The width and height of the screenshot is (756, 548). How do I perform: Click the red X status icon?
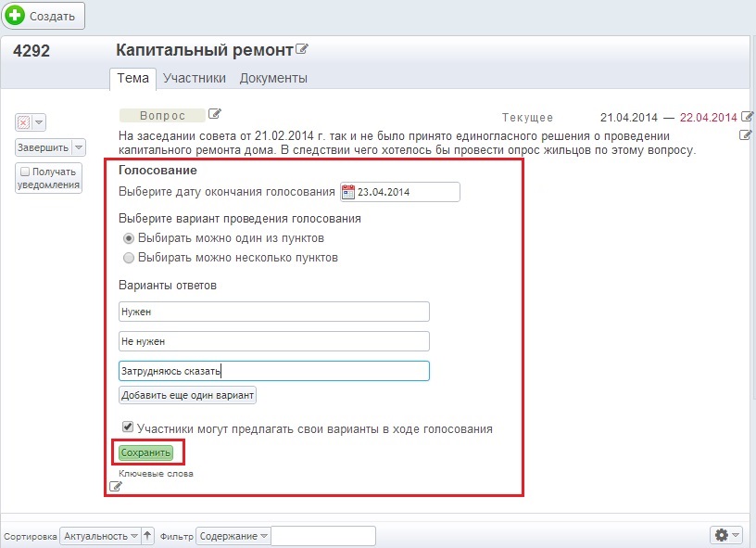pos(23,122)
